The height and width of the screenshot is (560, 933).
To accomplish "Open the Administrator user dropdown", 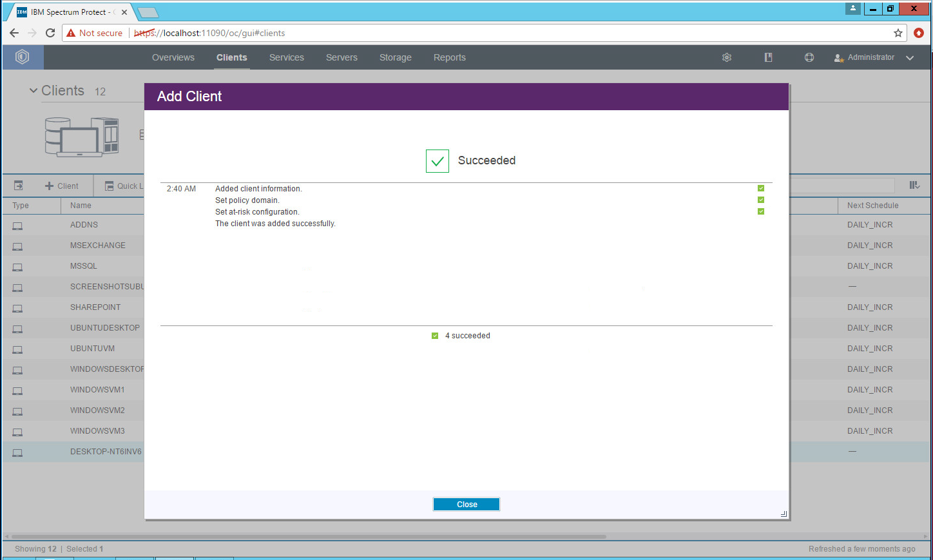I will pyautogui.click(x=874, y=57).
